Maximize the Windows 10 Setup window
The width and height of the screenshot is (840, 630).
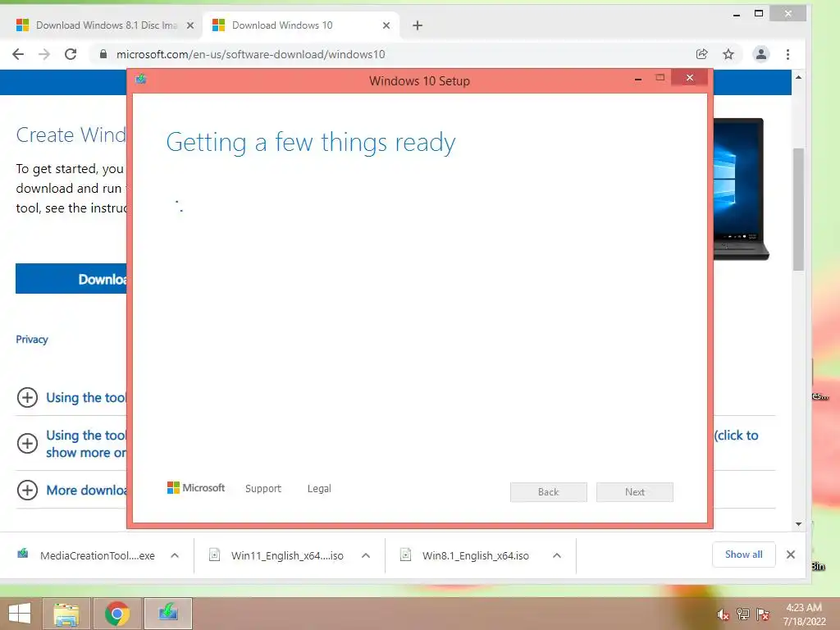pos(660,78)
